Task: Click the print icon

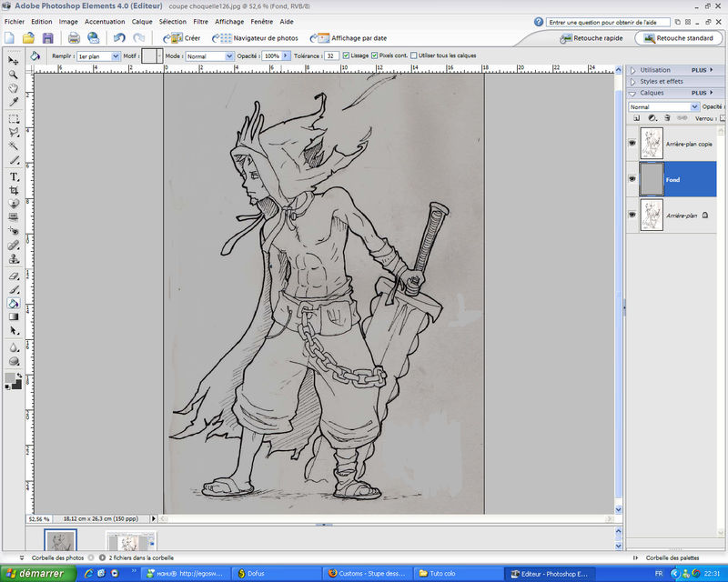Action: click(75, 38)
